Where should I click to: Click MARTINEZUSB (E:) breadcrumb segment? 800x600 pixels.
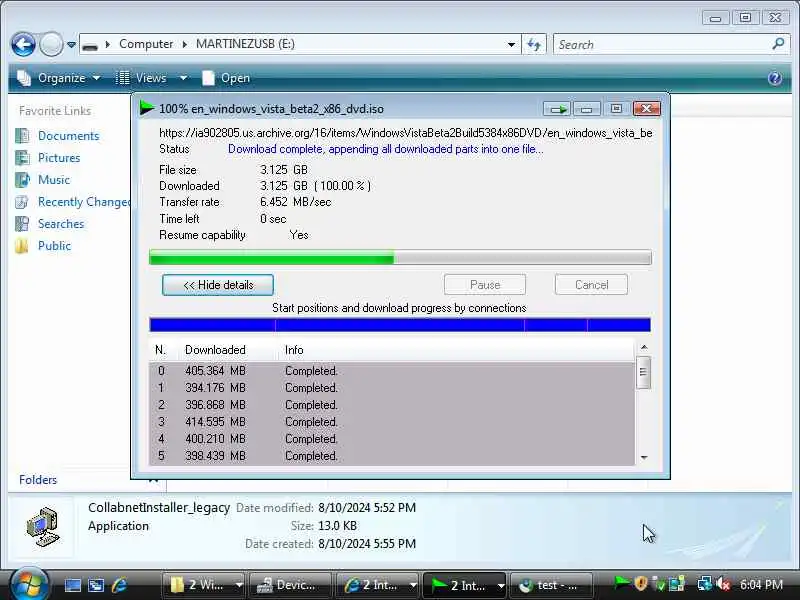point(245,44)
